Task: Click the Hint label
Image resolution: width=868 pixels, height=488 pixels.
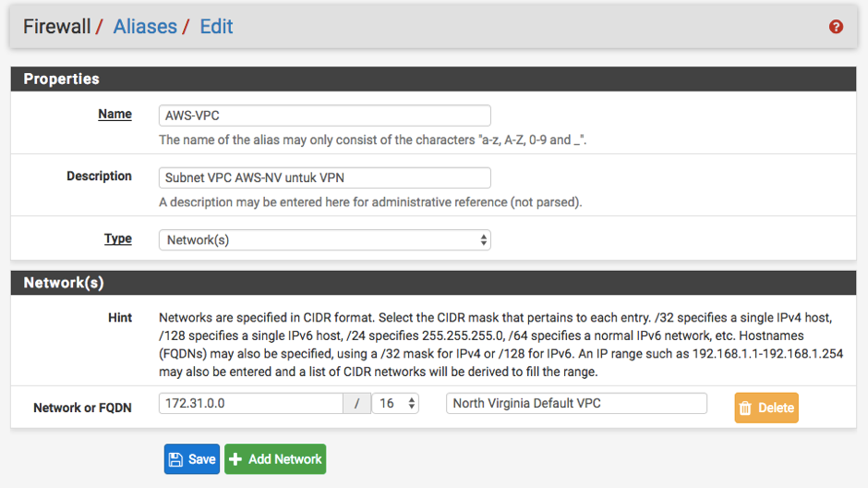Action: [119, 318]
